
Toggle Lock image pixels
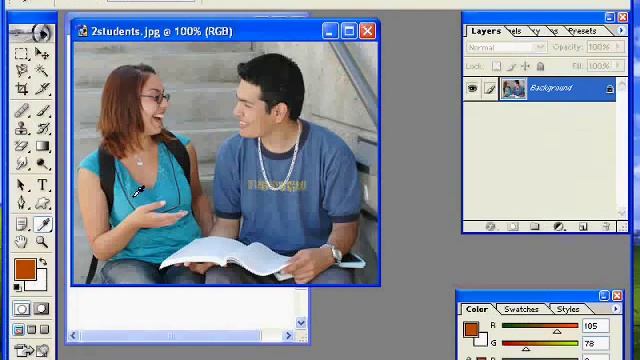point(511,66)
